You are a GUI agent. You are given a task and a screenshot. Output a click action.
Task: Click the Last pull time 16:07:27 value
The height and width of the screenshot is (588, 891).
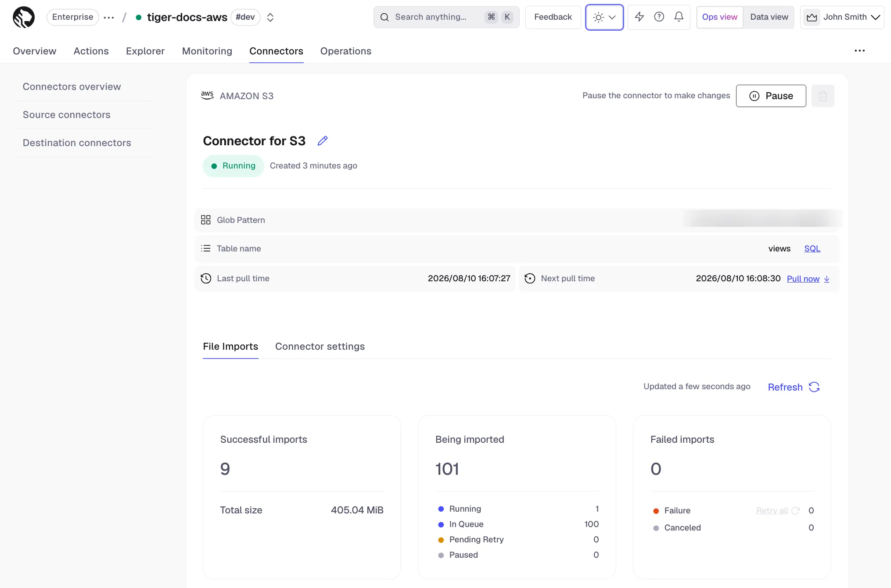[x=469, y=278]
